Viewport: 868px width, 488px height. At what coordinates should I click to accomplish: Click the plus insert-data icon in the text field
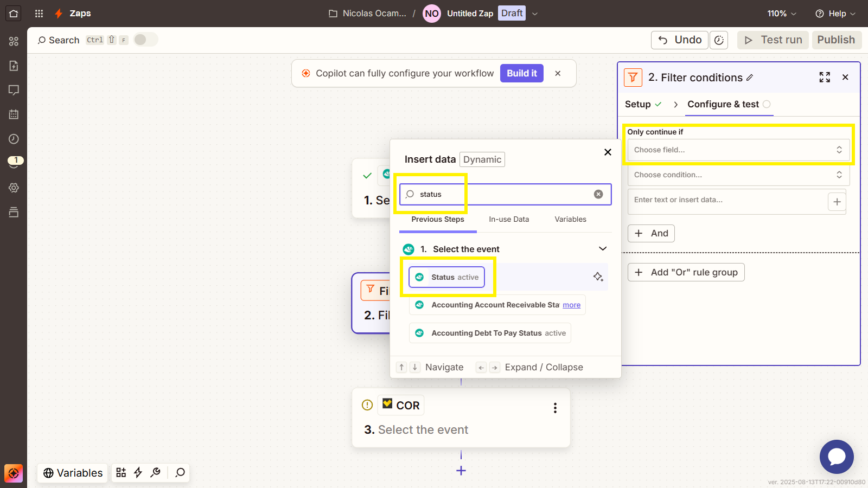[837, 202]
